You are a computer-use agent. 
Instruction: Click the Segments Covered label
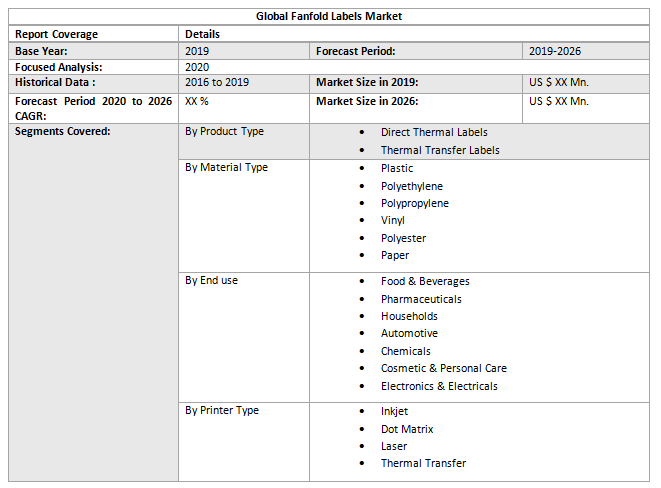pos(62,131)
